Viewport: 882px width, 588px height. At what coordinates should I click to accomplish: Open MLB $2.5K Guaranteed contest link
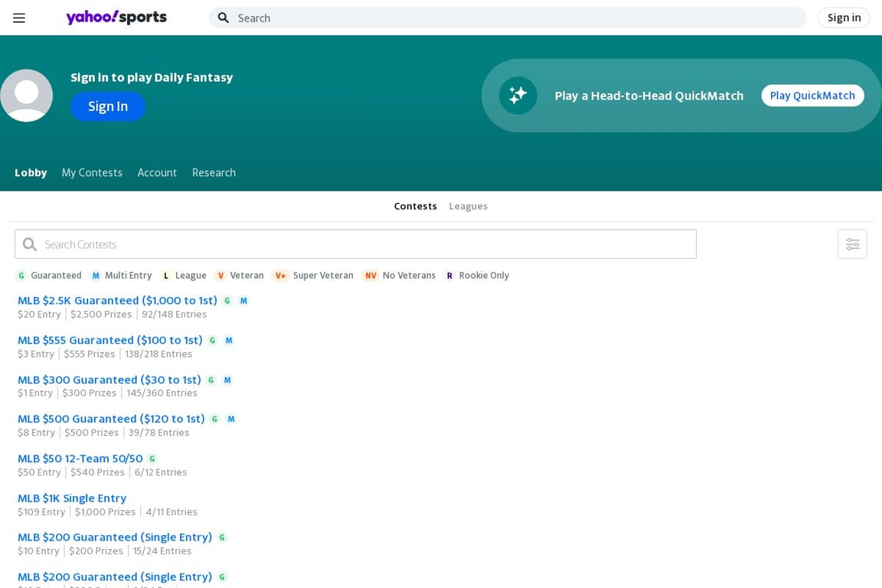tap(117, 300)
